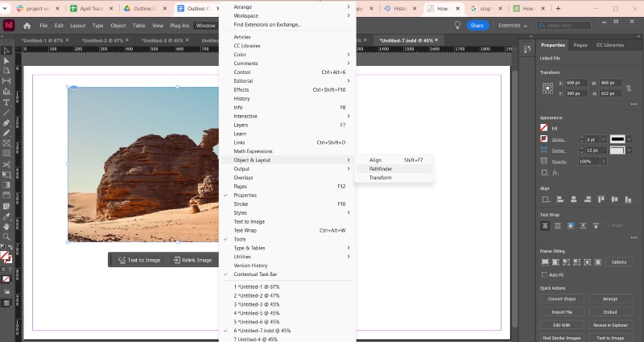
Task: Open the Essentials workspace dropdown
Action: tap(513, 26)
